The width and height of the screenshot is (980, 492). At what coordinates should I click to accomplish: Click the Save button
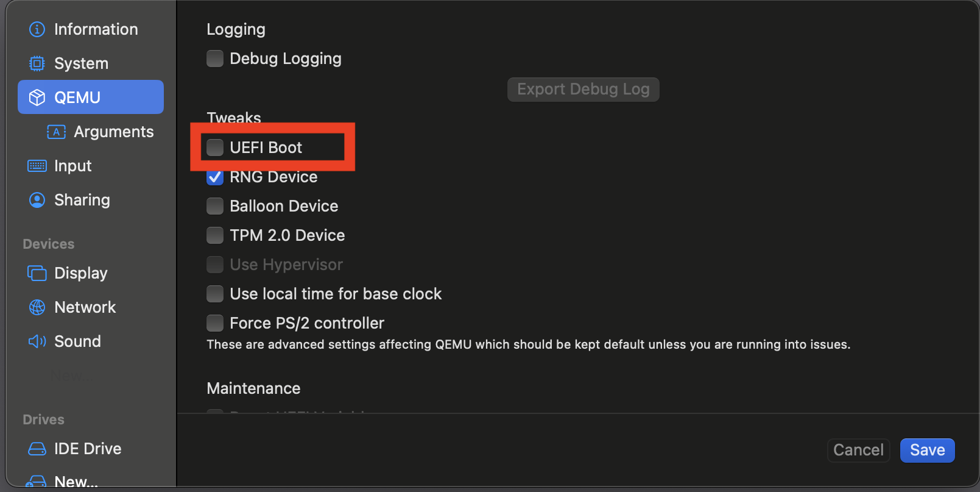coord(927,450)
